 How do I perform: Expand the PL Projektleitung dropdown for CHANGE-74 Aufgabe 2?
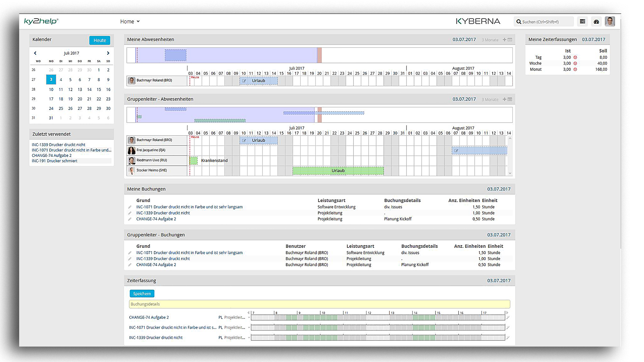click(x=249, y=317)
